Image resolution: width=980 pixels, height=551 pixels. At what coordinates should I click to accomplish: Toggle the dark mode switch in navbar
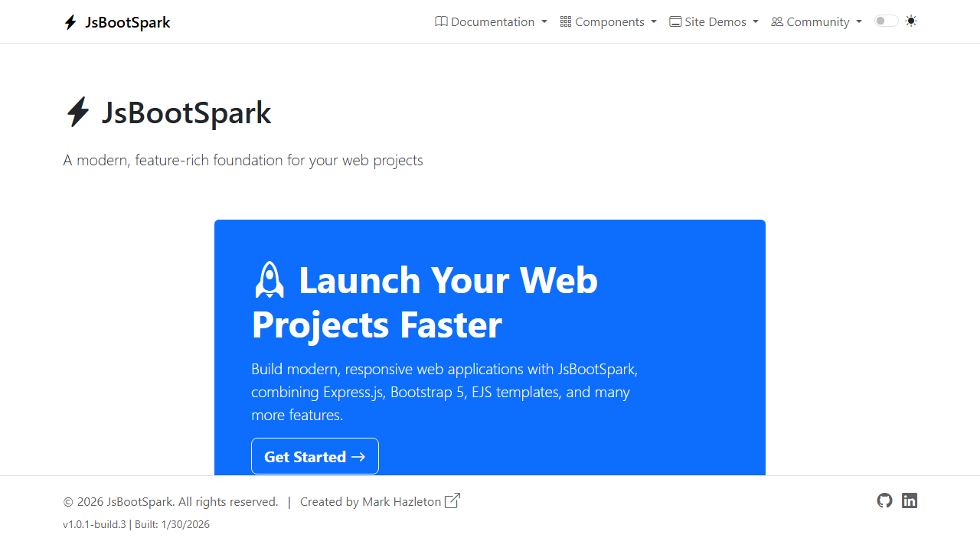coord(885,21)
